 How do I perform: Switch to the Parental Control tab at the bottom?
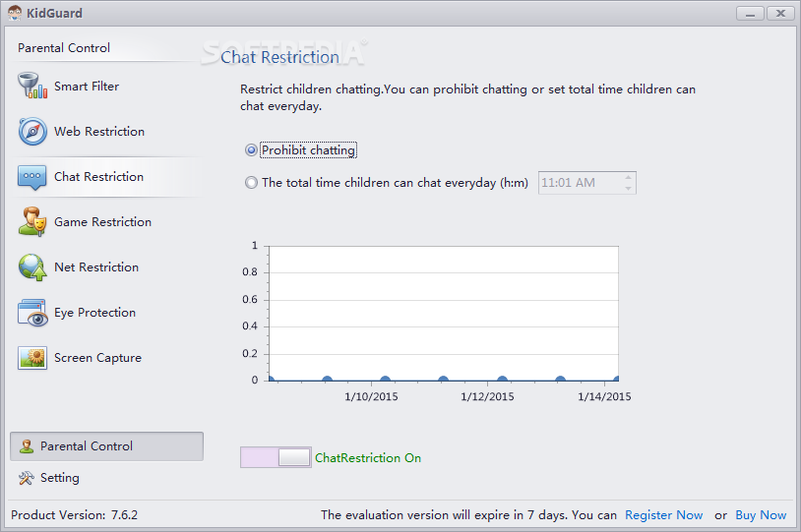(x=106, y=446)
